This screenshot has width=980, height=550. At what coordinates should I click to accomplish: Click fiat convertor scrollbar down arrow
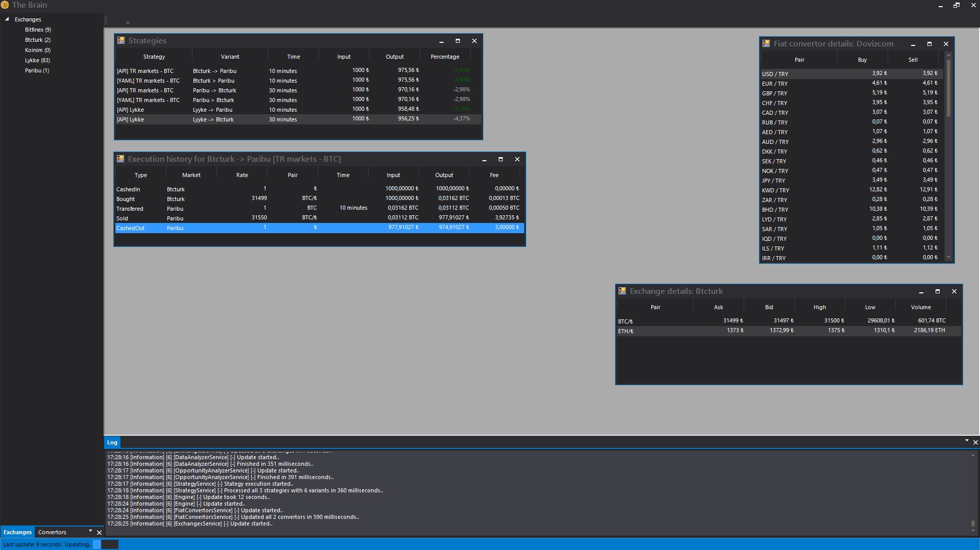pyautogui.click(x=948, y=258)
